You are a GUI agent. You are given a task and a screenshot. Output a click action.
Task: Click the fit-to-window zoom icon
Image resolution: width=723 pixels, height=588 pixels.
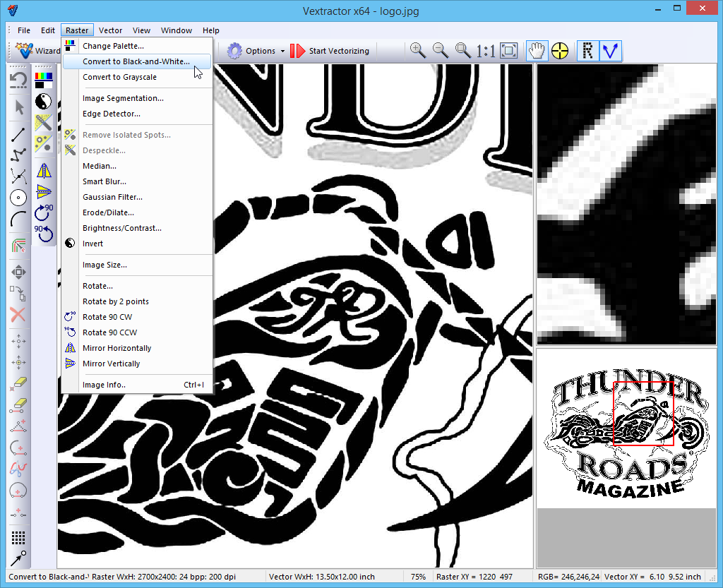coord(508,50)
